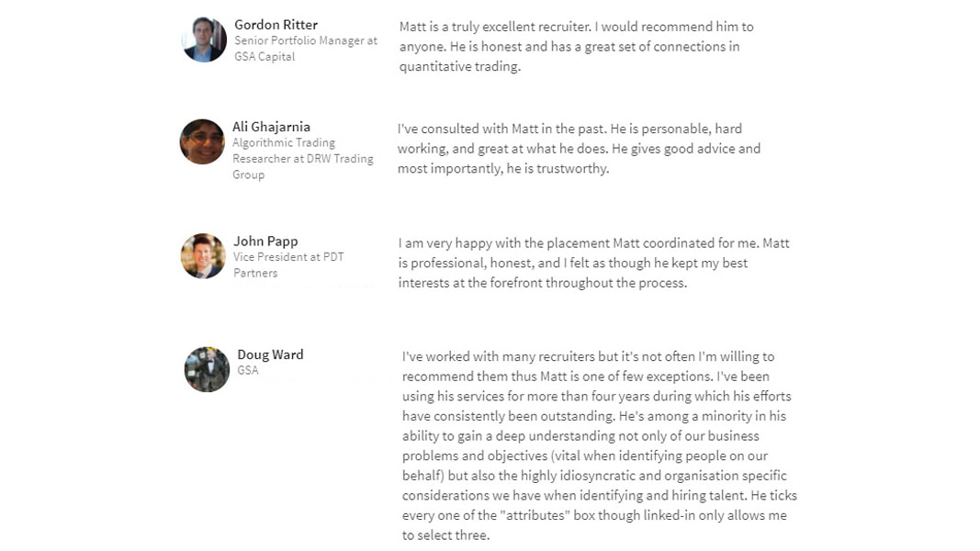Click Gordon Ritter's profile photo
Image resolution: width=980 pixels, height=551 pixels.
click(205, 39)
